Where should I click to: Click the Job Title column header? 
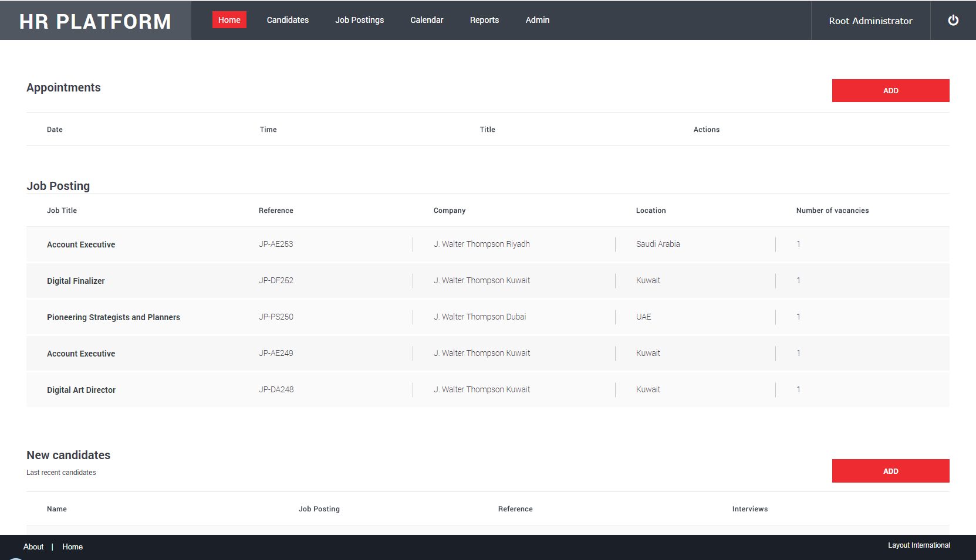click(62, 211)
